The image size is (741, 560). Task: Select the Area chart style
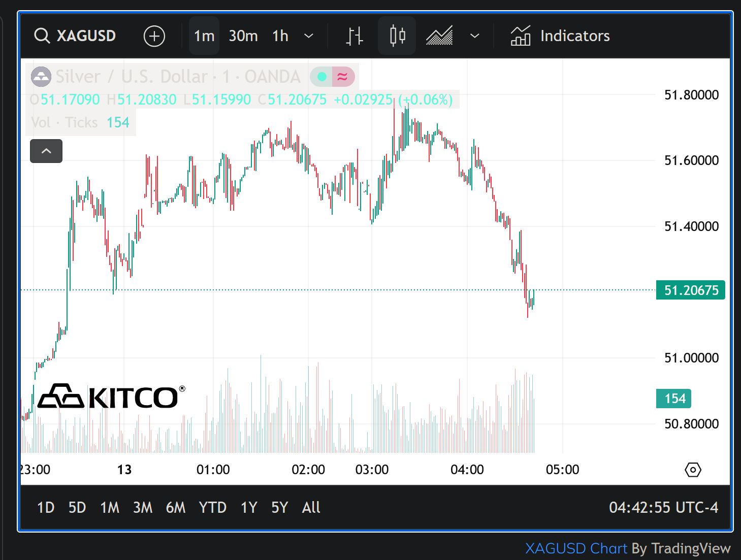(x=439, y=36)
